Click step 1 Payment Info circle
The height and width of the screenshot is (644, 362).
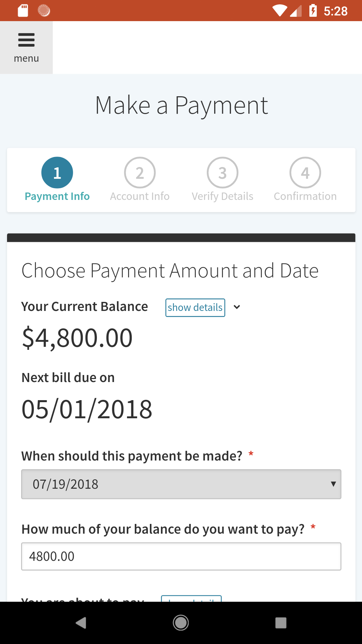[x=57, y=173]
